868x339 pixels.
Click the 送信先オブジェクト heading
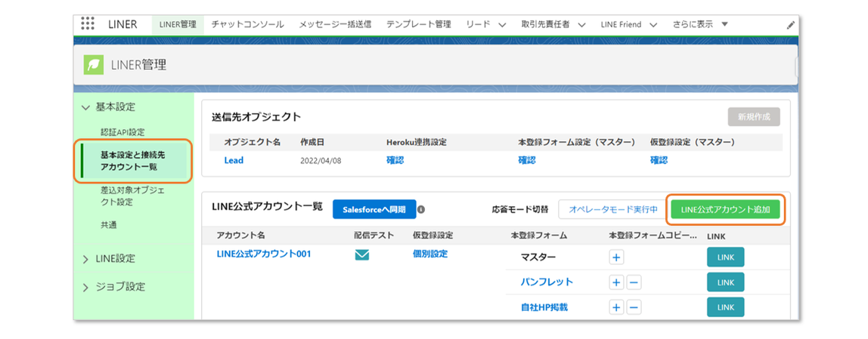click(256, 117)
